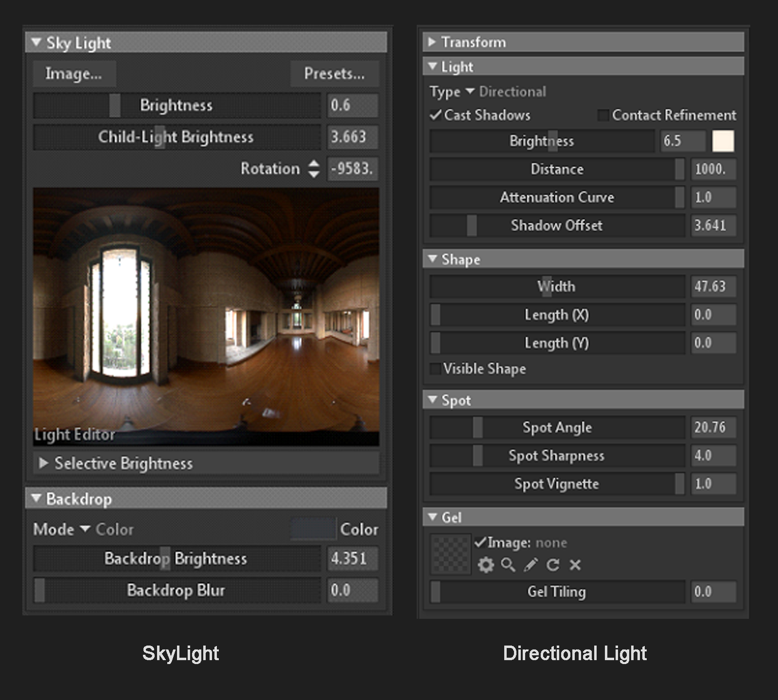Click the Width slider
The height and width of the screenshot is (700, 778).
557,286
